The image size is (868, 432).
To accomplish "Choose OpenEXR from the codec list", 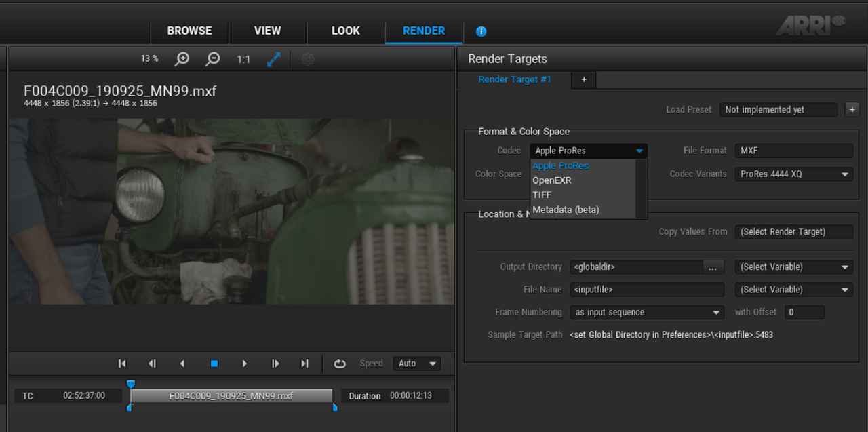I will pos(583,180).
